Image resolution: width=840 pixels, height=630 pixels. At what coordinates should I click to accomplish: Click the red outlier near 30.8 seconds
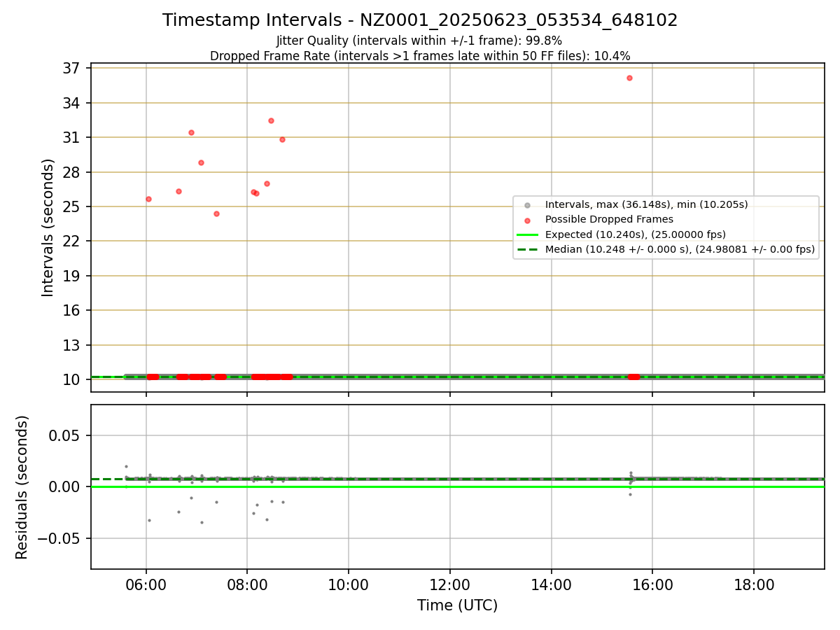click(282, 139)
